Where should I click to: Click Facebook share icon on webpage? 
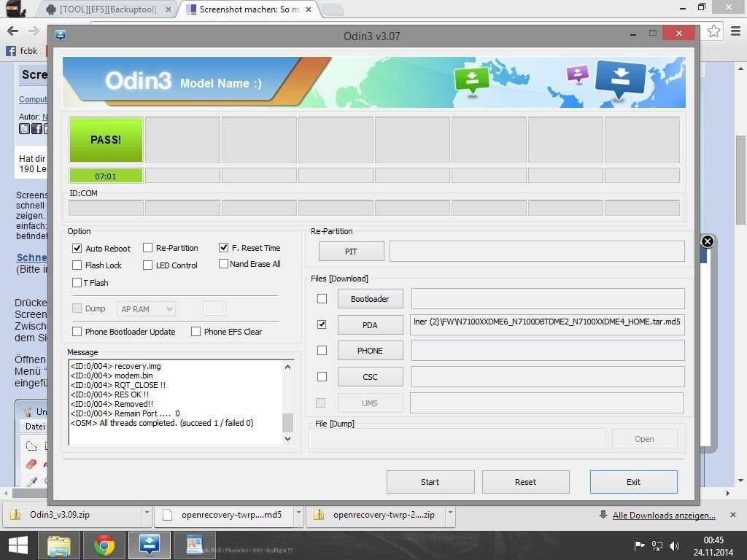(36, 128)
